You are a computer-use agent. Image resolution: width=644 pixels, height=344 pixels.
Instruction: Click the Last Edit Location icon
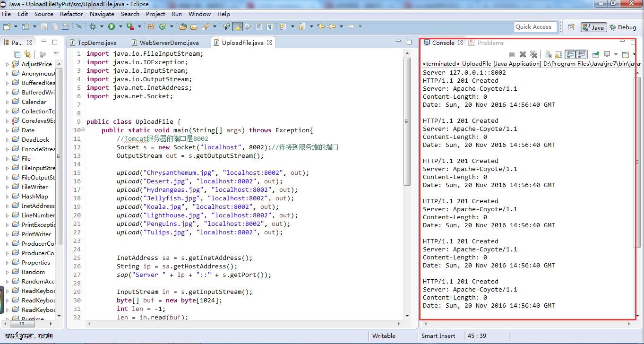(x=321, y=26)
